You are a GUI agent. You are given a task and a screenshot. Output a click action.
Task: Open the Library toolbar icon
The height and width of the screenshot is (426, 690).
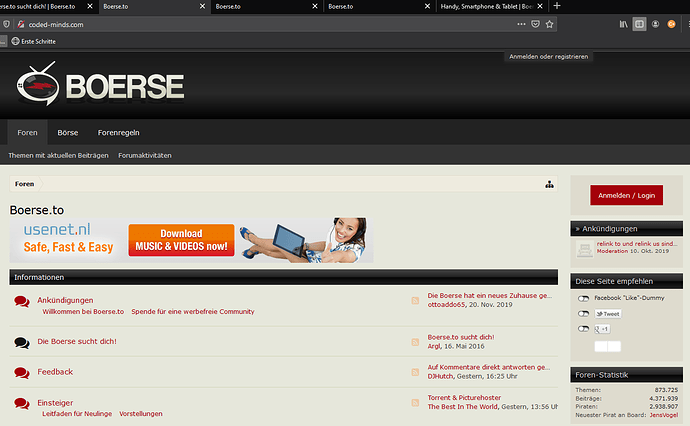pyautogui.click(x=624, y=24)
